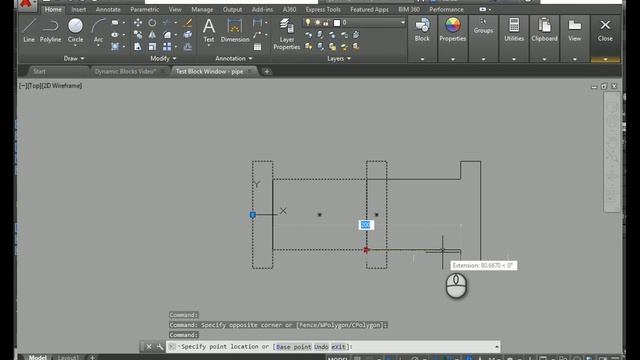
Task: Activate the Array tool
Action: coord(167,47)
